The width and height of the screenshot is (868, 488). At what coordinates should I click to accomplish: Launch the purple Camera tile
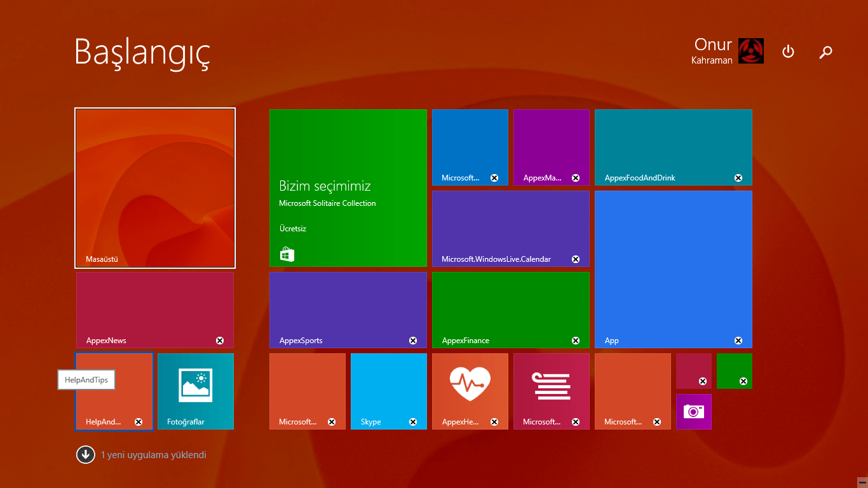tap(694, 412)
